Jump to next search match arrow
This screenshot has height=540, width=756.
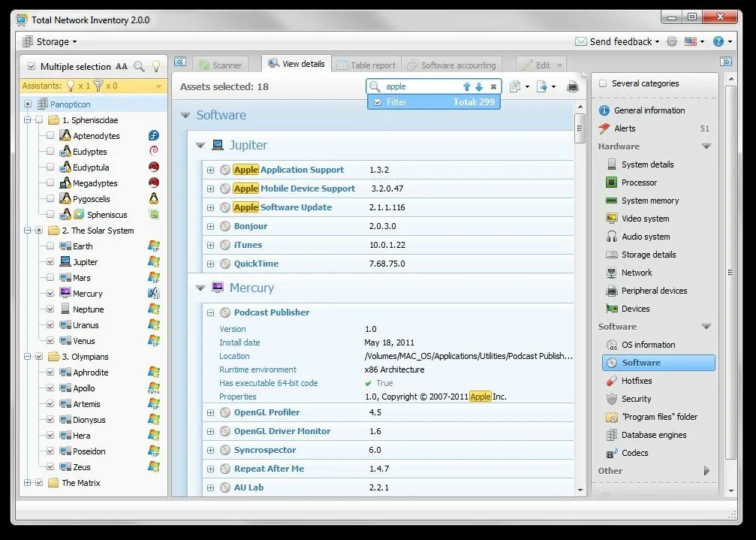pos(479,86)
